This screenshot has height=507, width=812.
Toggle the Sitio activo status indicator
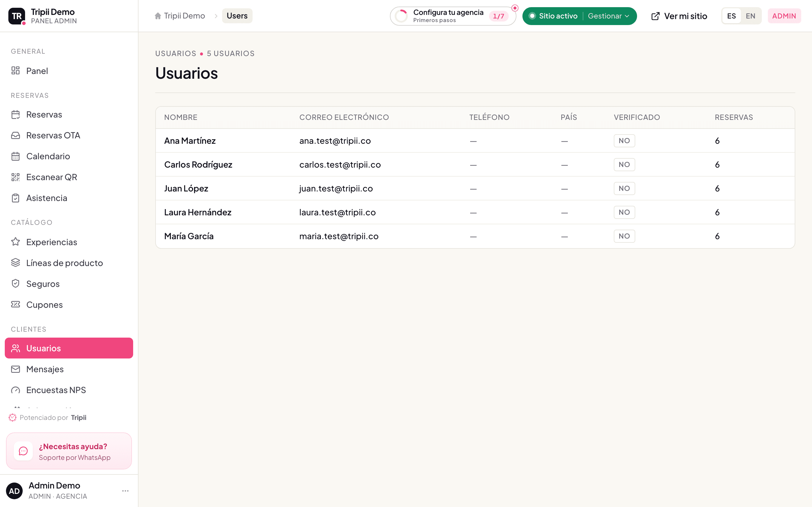(x=553, y=16)
